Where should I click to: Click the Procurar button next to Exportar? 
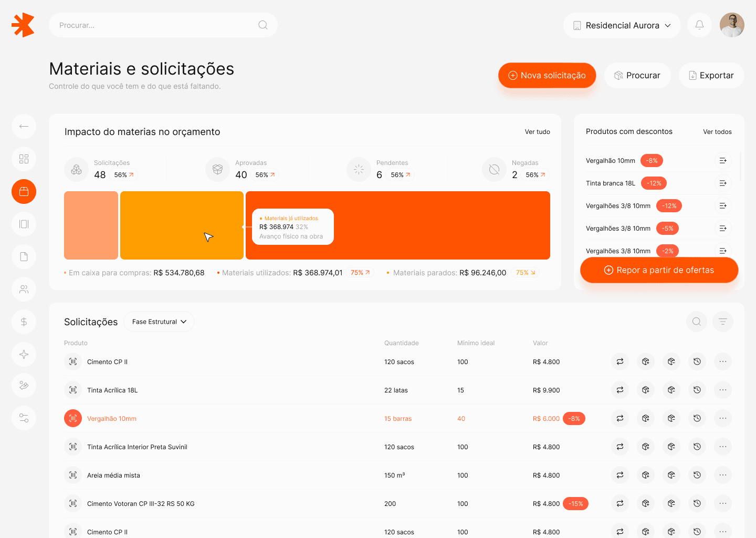click(637, 75)
